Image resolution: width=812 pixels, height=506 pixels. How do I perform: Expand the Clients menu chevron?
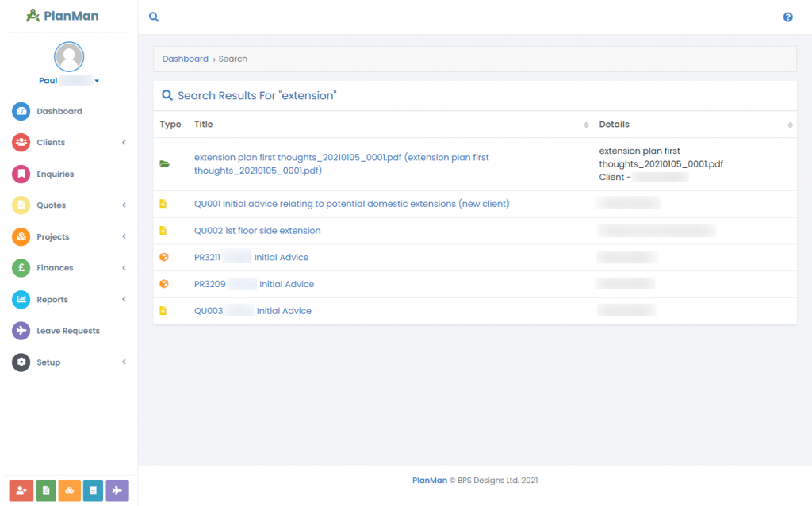pos(124,143)
